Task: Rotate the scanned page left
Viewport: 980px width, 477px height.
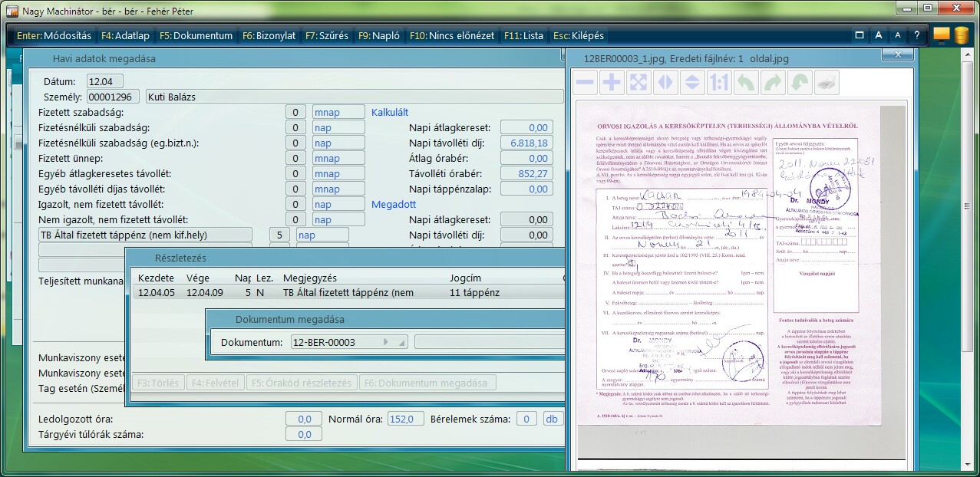Action: point(745,81)
